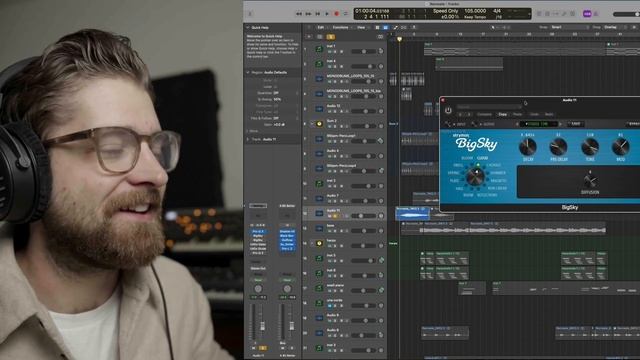Click the DIFFUSION knob on BigSky

click(x=590, y=181)
